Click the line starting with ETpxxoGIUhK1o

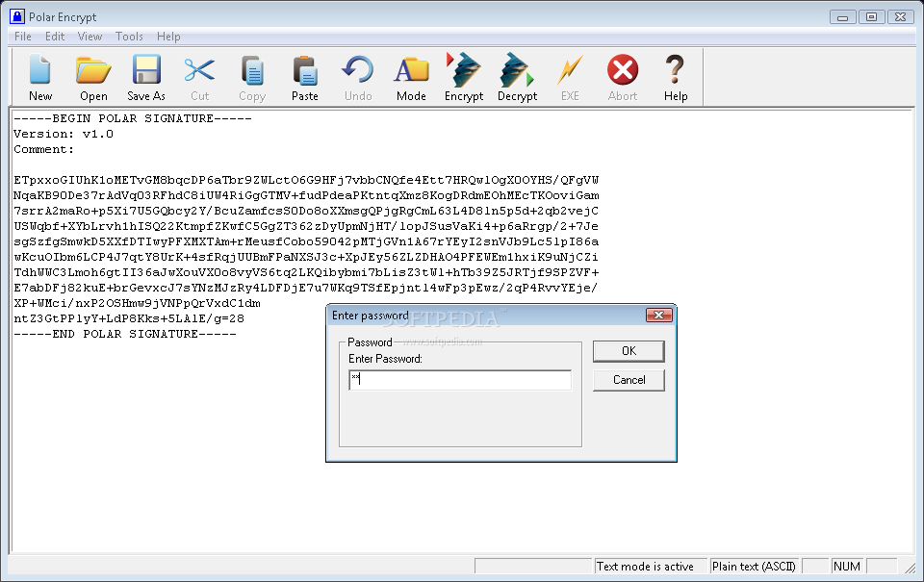pos(306,180)
